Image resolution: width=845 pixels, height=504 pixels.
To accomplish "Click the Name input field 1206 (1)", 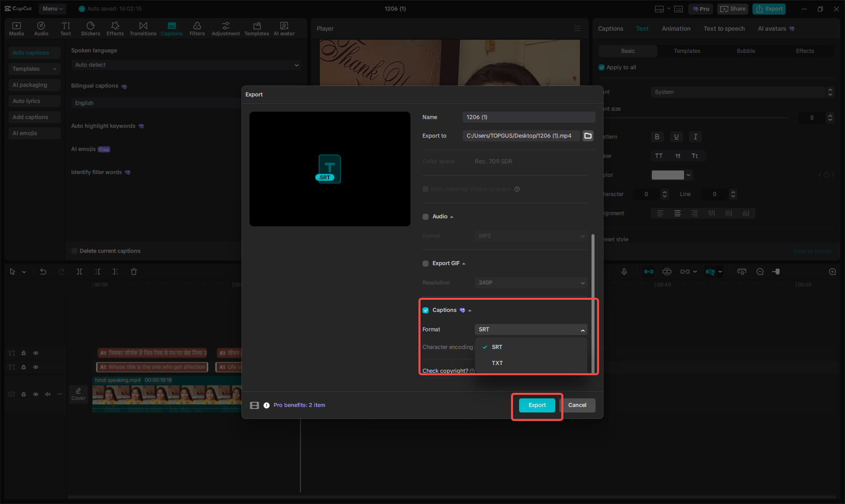I will pos(529,117).
